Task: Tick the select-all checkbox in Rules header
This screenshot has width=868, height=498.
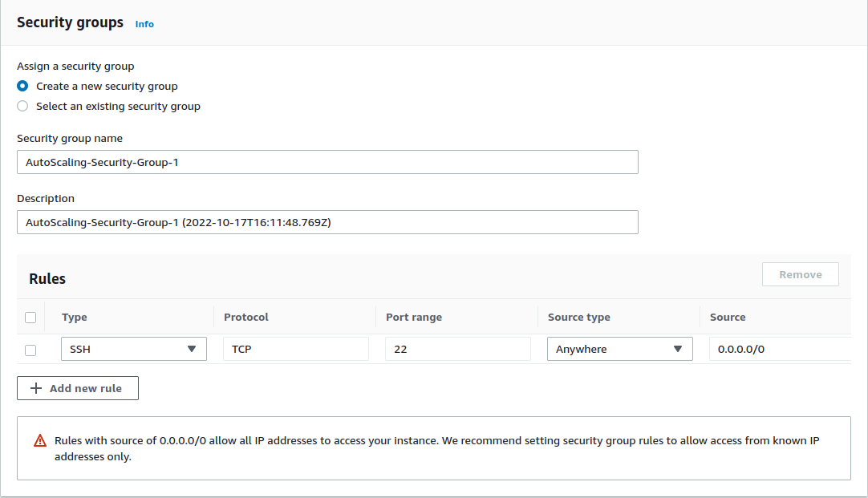Action: coord(30,318)
